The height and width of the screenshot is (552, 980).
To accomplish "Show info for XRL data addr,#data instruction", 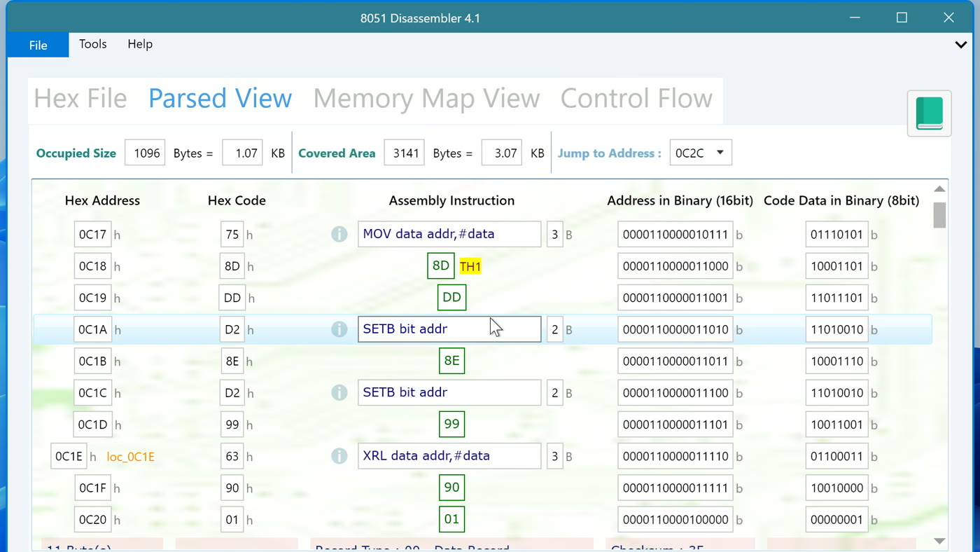I will point(339,456).
